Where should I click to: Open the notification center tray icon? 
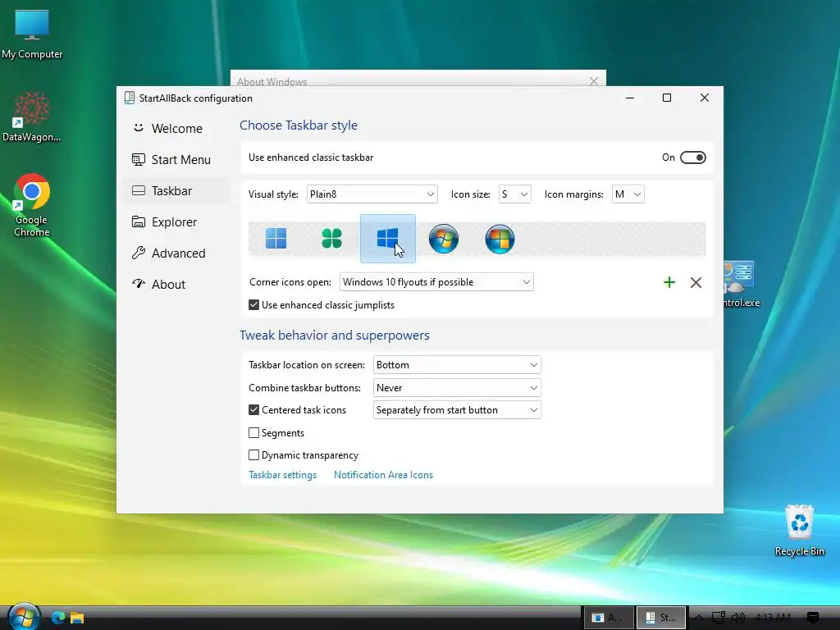pyautogui.click(x=813, y=618)
